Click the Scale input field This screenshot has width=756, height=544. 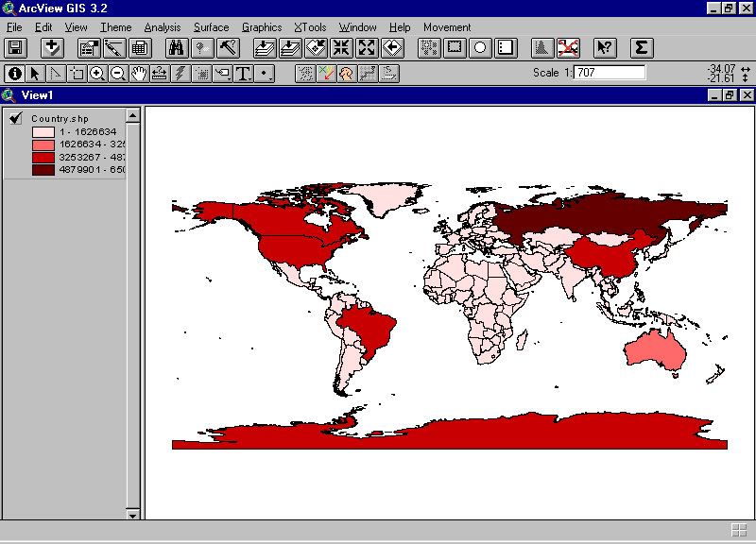point(610,73)
